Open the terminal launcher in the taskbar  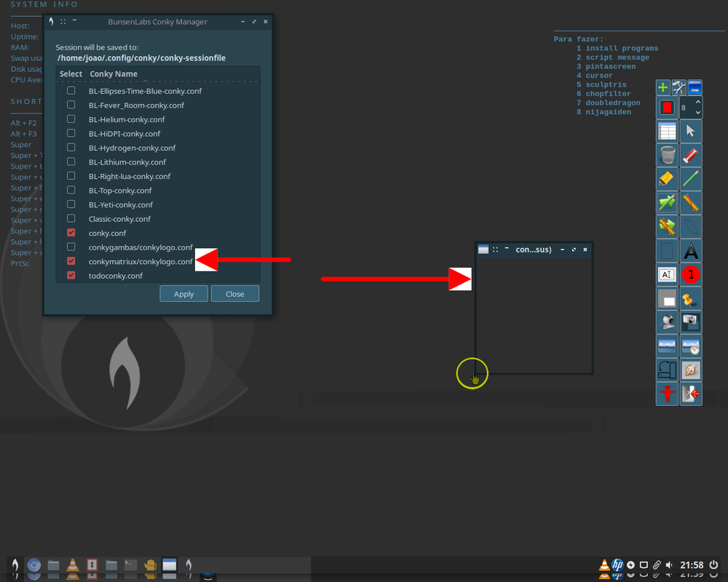(x=130, y=565)
